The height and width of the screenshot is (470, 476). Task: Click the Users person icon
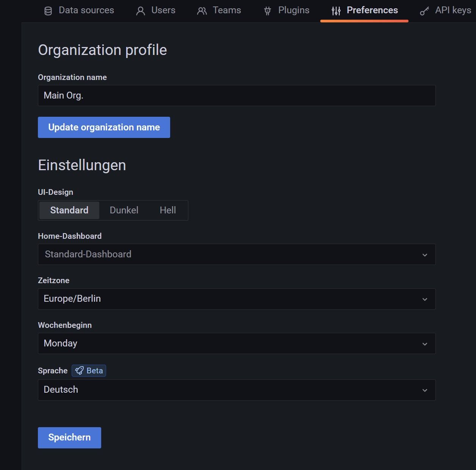point(141,11)
